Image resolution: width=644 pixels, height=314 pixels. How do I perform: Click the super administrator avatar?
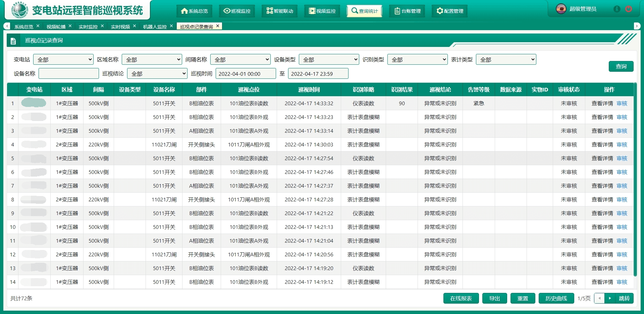[561, 9]
